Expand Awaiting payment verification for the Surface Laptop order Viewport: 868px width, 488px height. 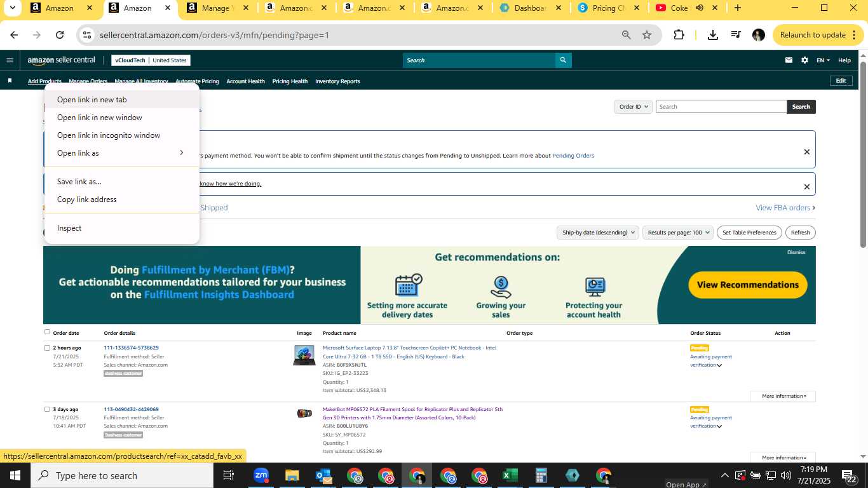(719, 365)
